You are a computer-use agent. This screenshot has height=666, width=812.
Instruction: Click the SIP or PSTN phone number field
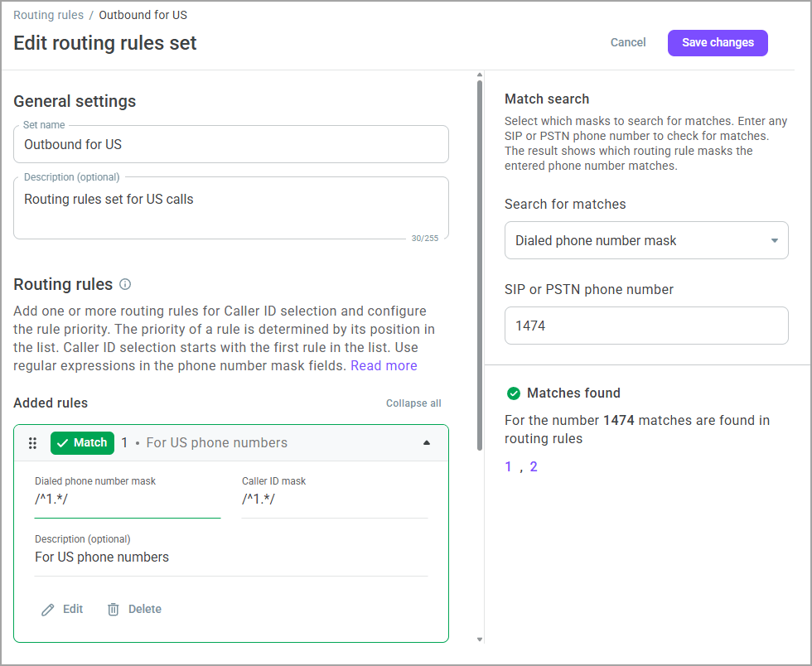point(646,326)
